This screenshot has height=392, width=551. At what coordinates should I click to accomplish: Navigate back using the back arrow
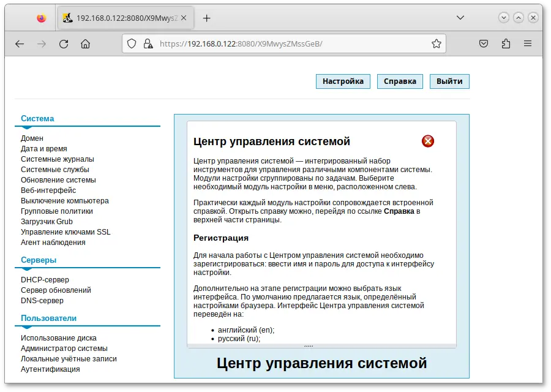19,43
